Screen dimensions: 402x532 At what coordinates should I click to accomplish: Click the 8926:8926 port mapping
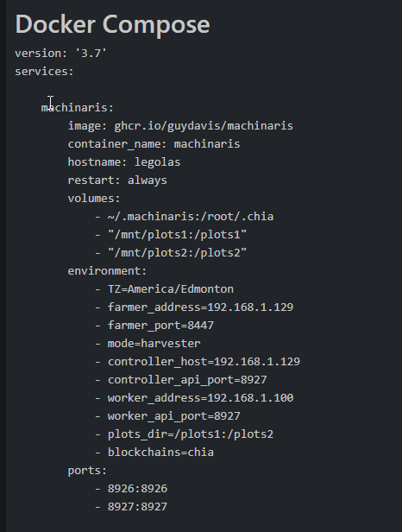click(131, 489)
